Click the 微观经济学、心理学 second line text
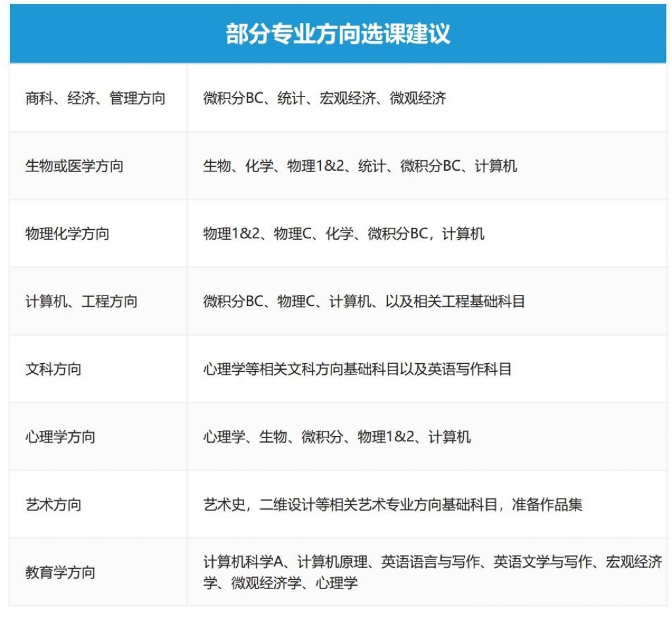This screenshot has height=618, width=672. click(x=295, y=583)
